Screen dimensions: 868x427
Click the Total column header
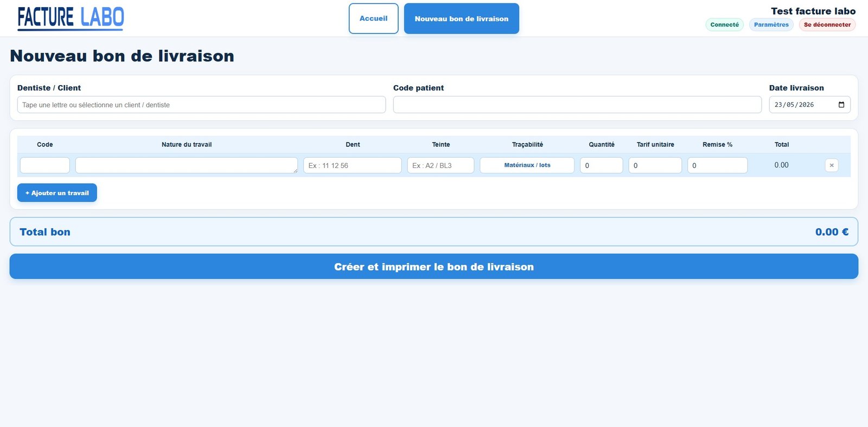coord(782,145)
